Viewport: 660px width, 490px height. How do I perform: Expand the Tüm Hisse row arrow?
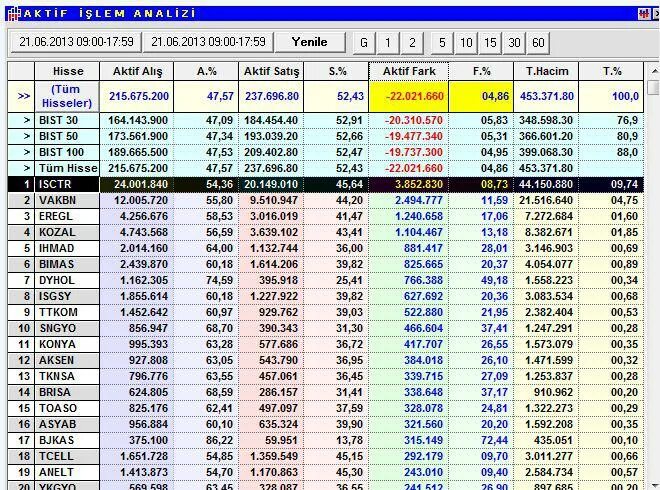point(21,168)
